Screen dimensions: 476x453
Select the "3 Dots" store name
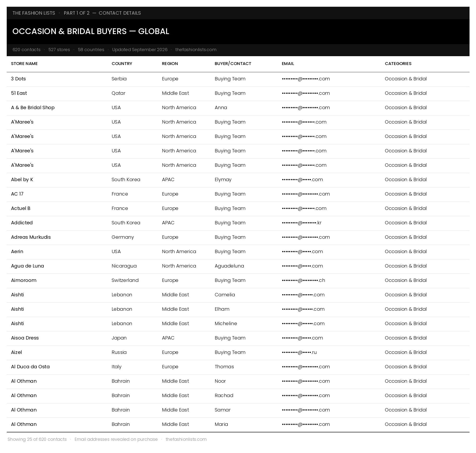[18, 79]
